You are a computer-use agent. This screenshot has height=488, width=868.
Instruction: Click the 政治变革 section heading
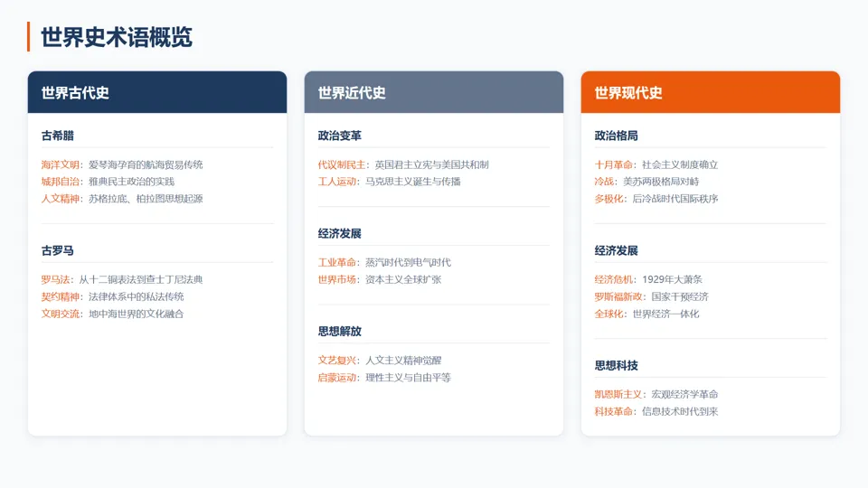pyautogui.click(x=339, y=136)
